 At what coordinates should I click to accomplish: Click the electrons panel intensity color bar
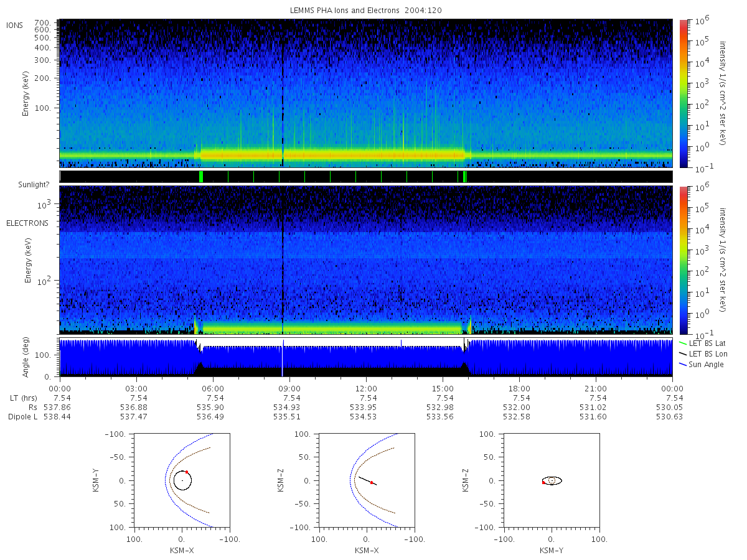[683, 259]
